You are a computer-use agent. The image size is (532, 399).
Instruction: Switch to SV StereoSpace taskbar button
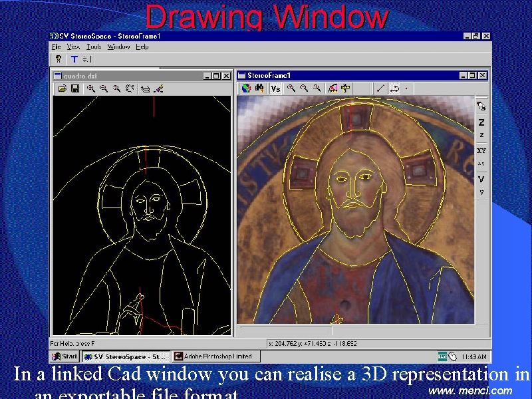point(126,356)
